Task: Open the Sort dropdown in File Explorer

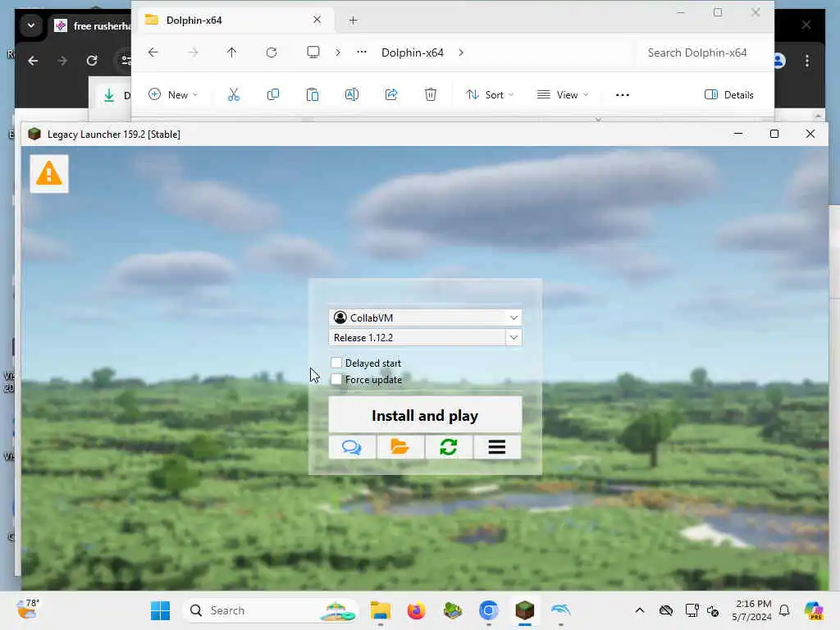Action: (x=490, y=95)
